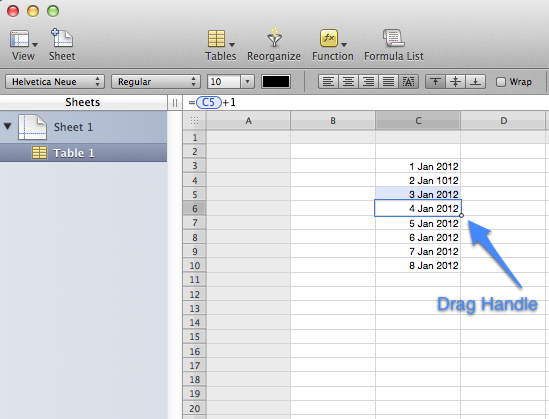The image size is (549, 419).
Task: Select Table 1 label in Sheets pane
Action: (x=74, y=153)
